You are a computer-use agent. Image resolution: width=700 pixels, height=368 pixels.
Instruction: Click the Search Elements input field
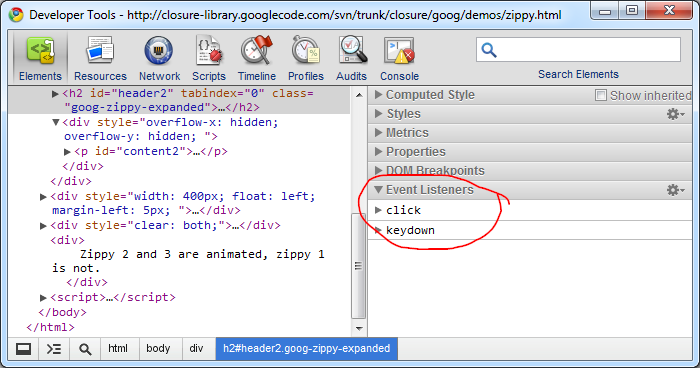pyautogui.click(x=579, y=50)
